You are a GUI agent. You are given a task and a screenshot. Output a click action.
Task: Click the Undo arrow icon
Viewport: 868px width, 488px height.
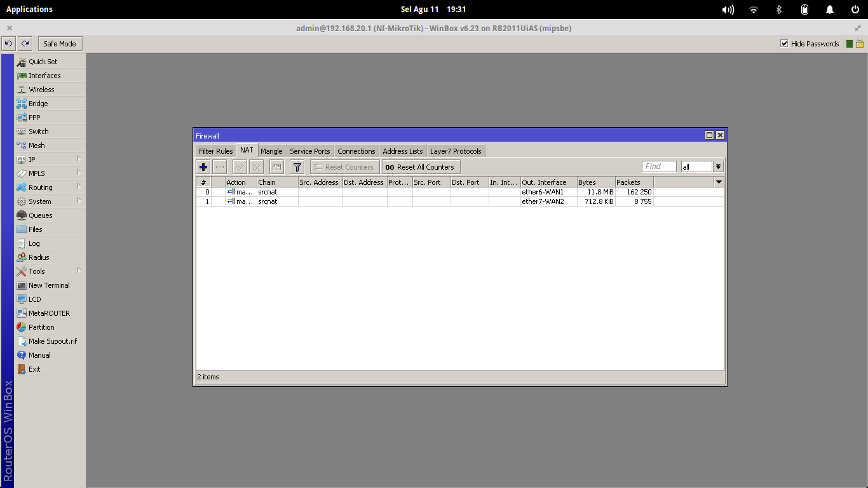pos(9,44)
